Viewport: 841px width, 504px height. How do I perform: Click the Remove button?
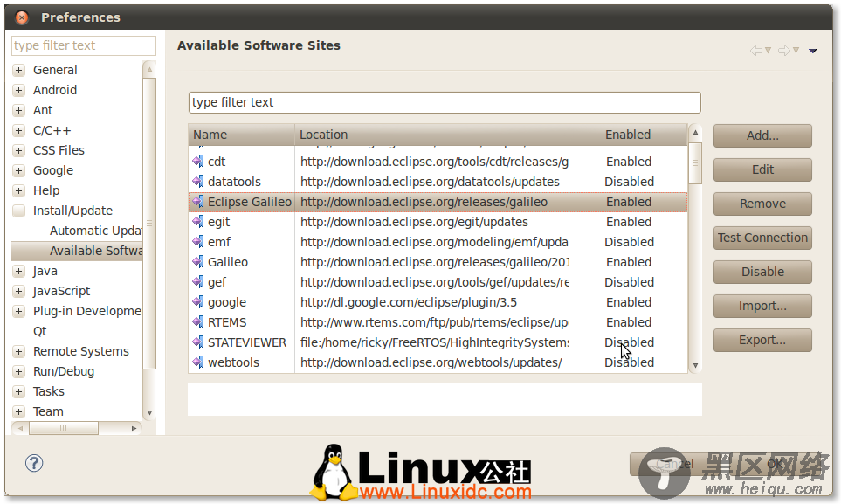(x=762, y=204)
